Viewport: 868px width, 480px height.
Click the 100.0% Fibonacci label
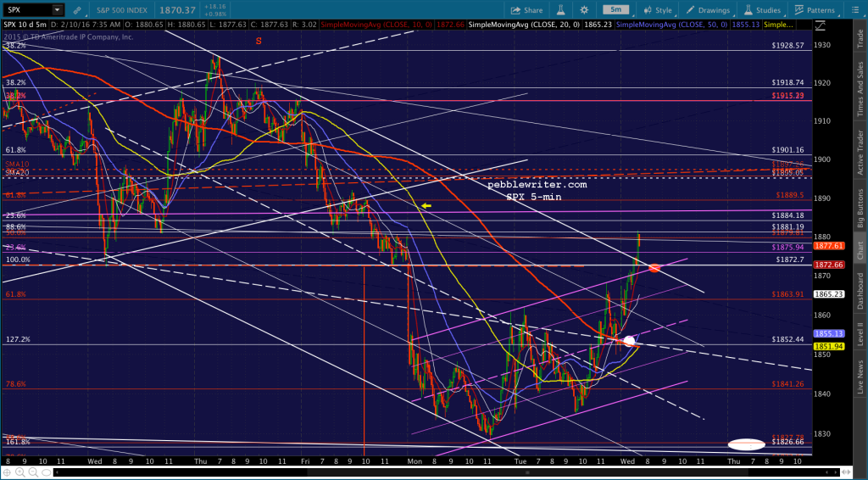[18, 260]
